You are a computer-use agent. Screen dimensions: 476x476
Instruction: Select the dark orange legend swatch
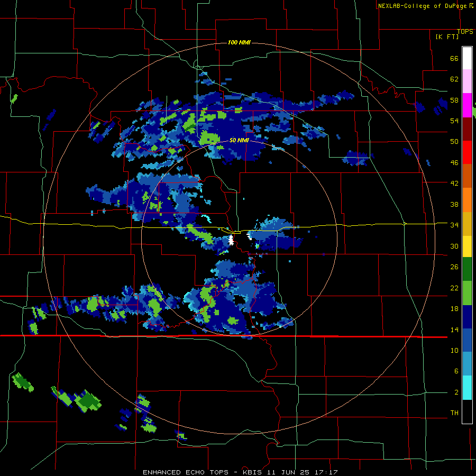point(467,176)
